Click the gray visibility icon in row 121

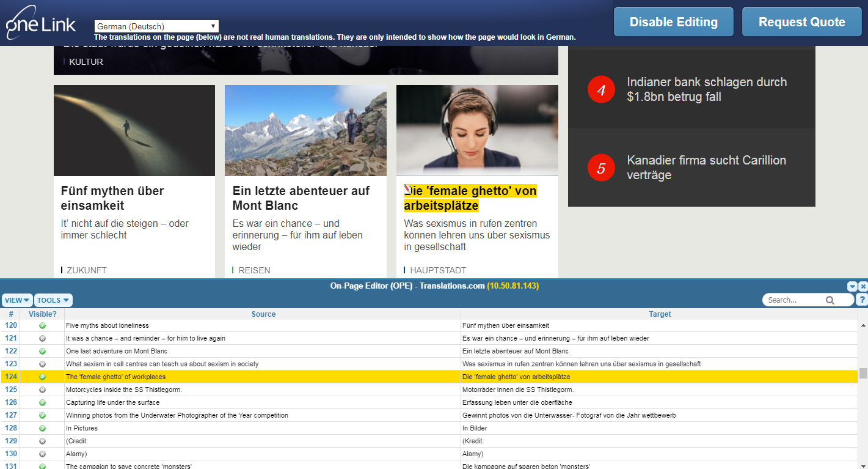(42, 338)
